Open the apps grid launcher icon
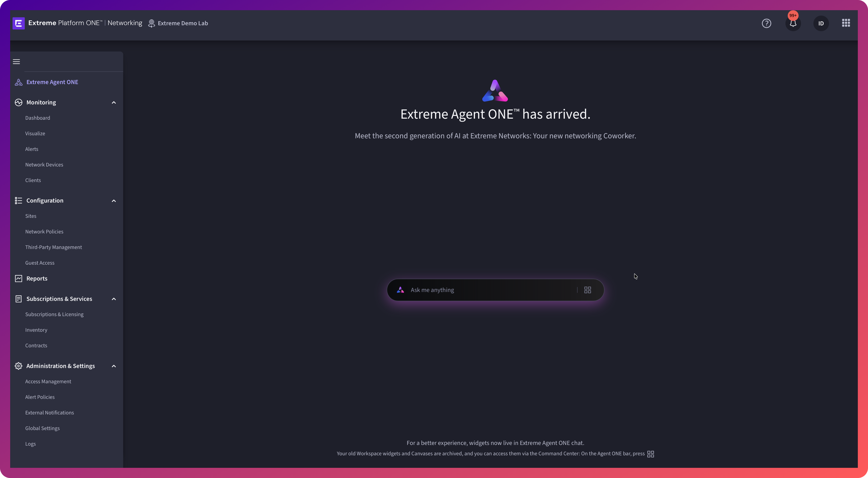Screen dimensions: 868x478 coord(846,23)
